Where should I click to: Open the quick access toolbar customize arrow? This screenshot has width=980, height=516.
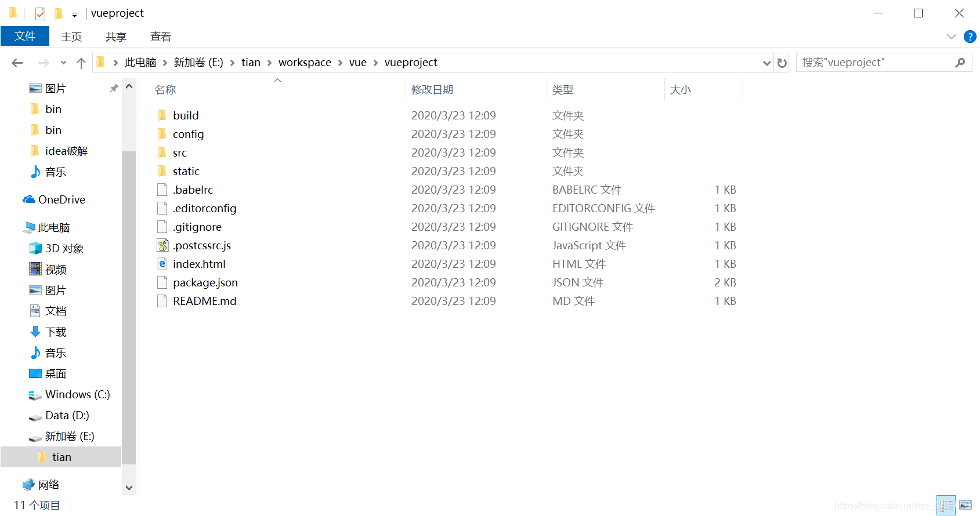(74, 14)
